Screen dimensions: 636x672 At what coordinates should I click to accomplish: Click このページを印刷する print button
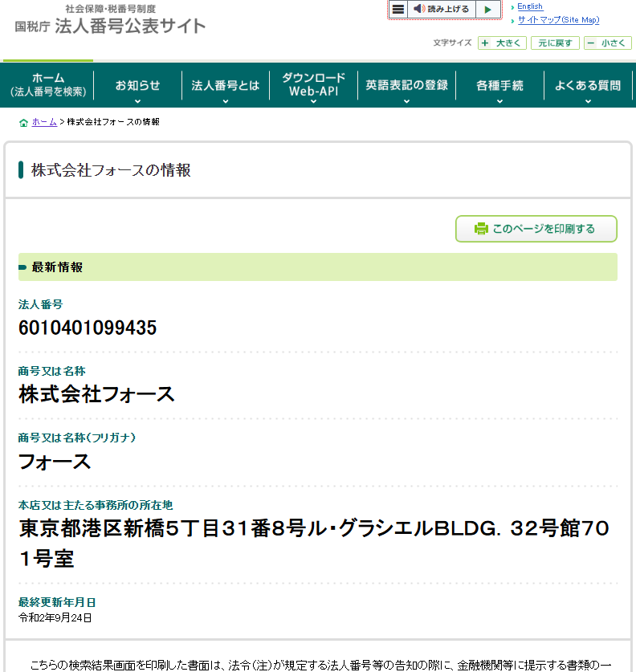coord(536,229)
